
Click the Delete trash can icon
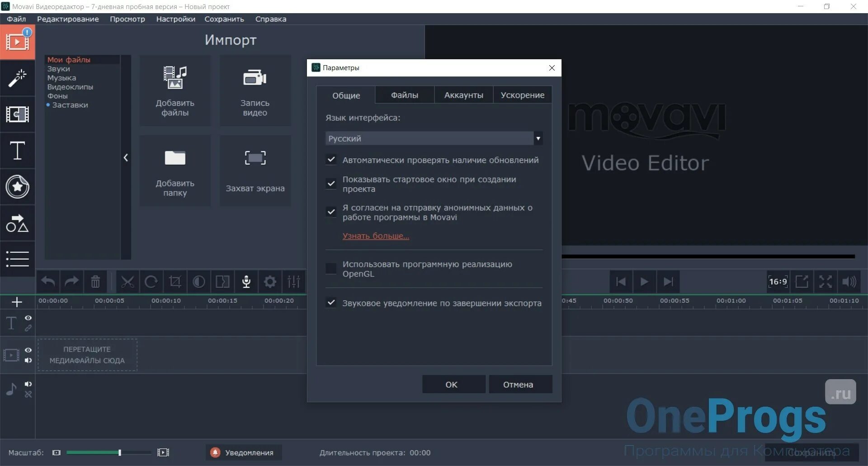click(x=95, y=282)
